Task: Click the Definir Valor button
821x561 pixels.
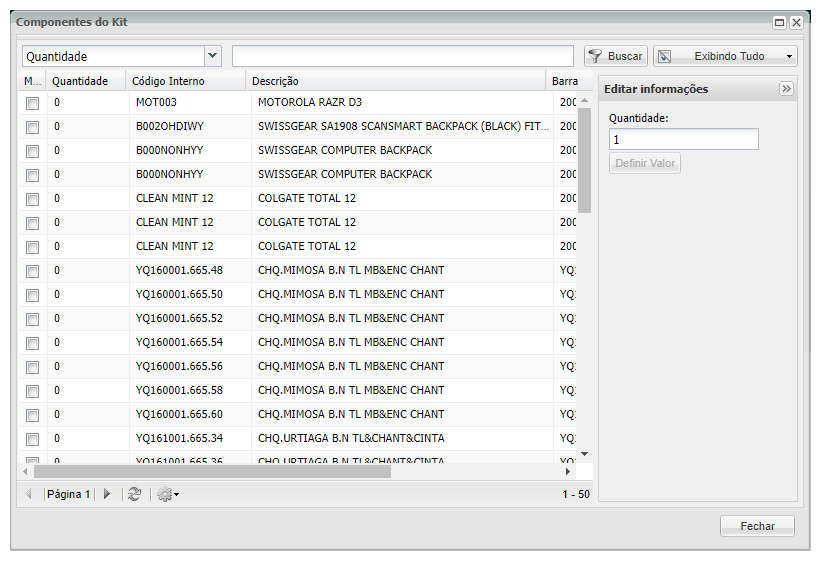Action: [x=645, y=163]
